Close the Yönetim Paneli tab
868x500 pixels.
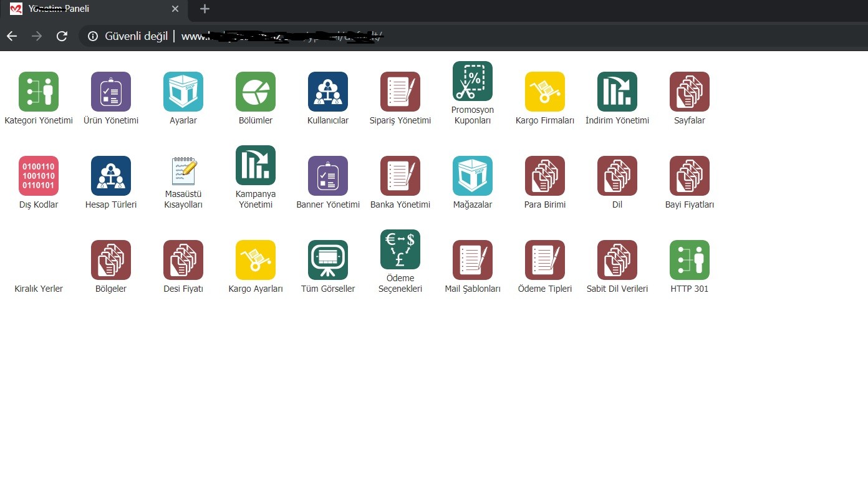tap(175, 9)
